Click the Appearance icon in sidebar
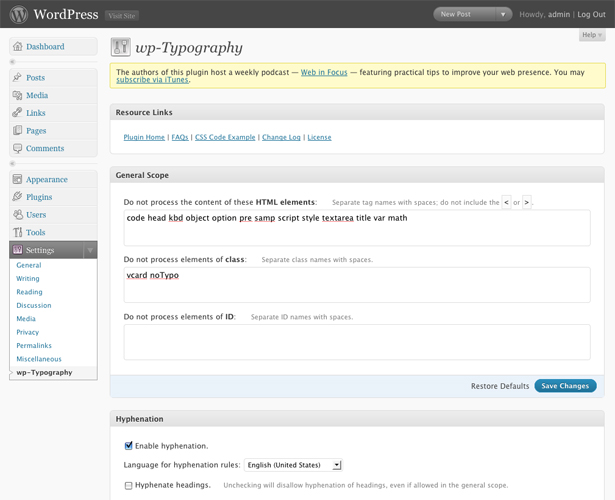This screenshot has height=500, width=615. pos(17,179)
